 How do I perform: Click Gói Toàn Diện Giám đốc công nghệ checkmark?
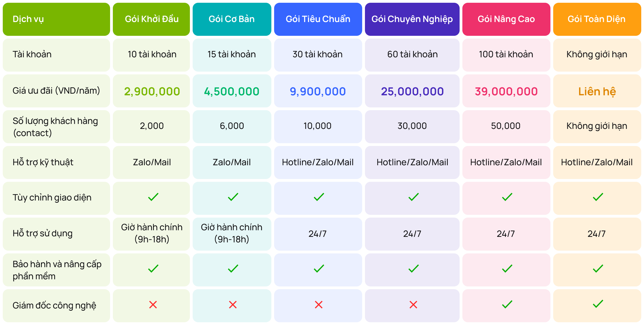[598, 304]
